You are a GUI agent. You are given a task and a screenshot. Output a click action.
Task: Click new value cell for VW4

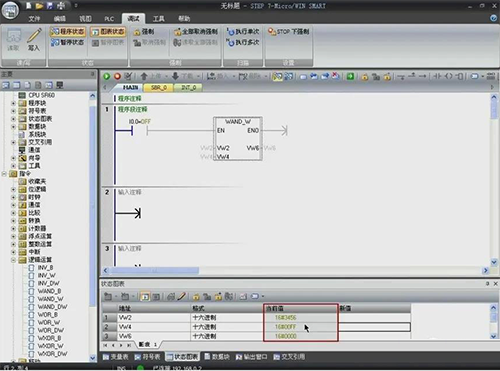pos(374,327)
